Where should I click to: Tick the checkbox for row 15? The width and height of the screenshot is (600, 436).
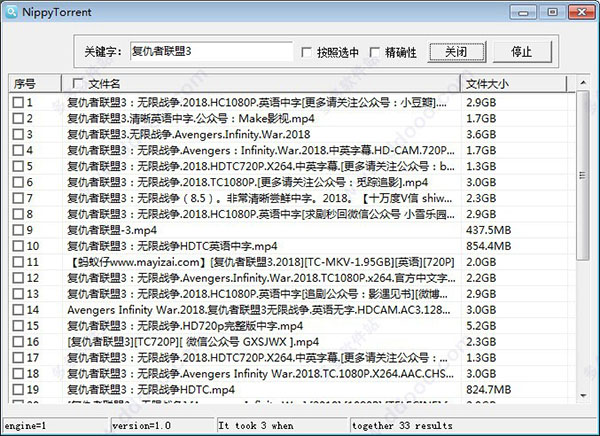coord(18,326)
